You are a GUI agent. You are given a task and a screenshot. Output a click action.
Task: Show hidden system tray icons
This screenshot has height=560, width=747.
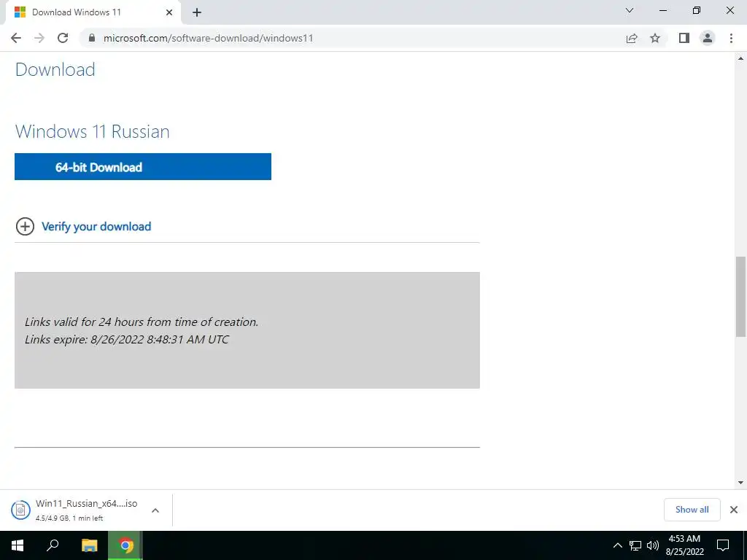click(617, 545)
